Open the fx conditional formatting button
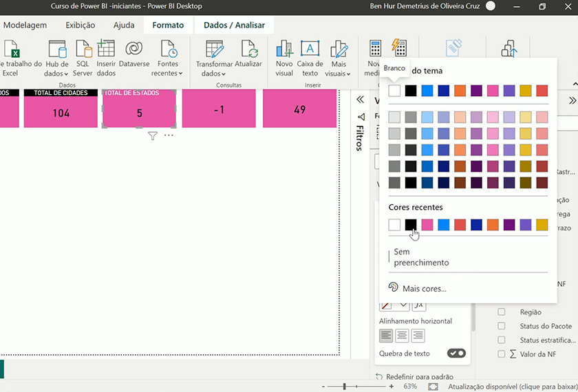 [418, 305]
